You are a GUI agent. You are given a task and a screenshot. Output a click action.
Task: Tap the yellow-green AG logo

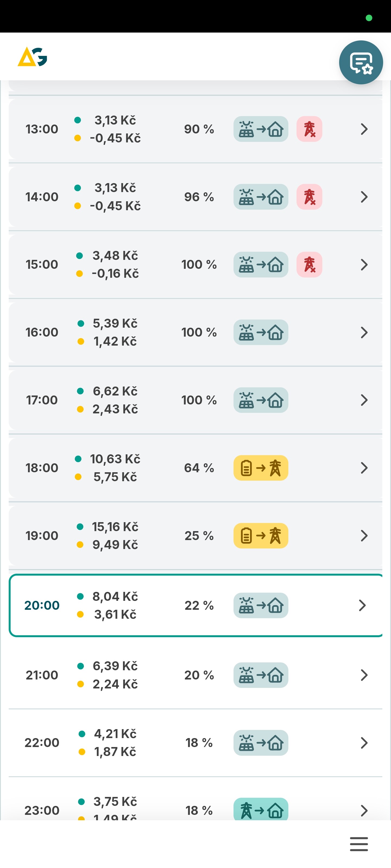coord(32,57)
